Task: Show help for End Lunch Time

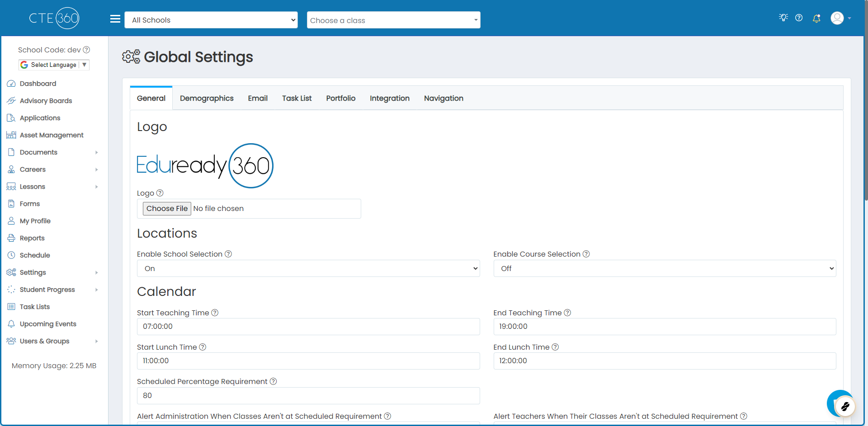Action: [x=555, y=347]
